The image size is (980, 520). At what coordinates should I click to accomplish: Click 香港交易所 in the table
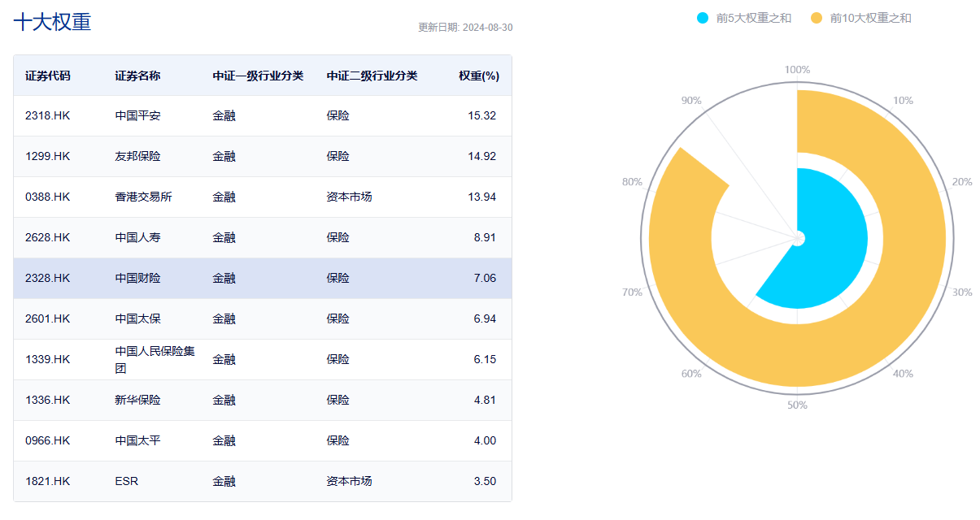click(x=143, y=197)
